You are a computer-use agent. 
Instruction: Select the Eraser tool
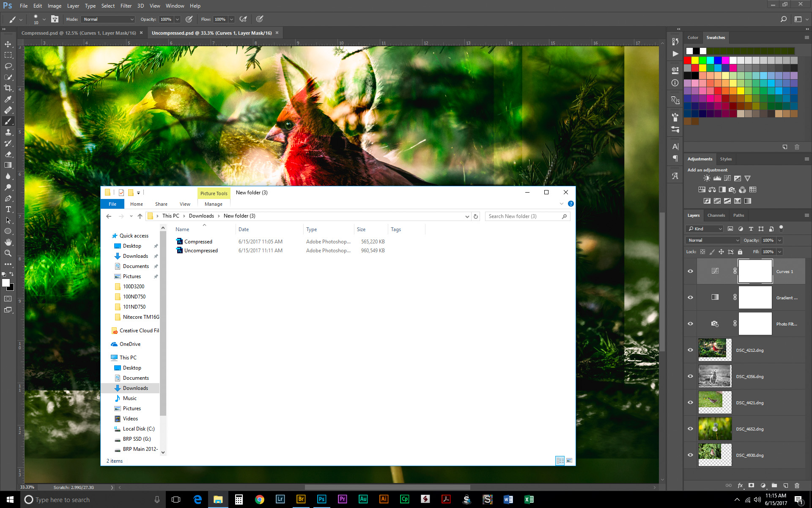point(8,155)
